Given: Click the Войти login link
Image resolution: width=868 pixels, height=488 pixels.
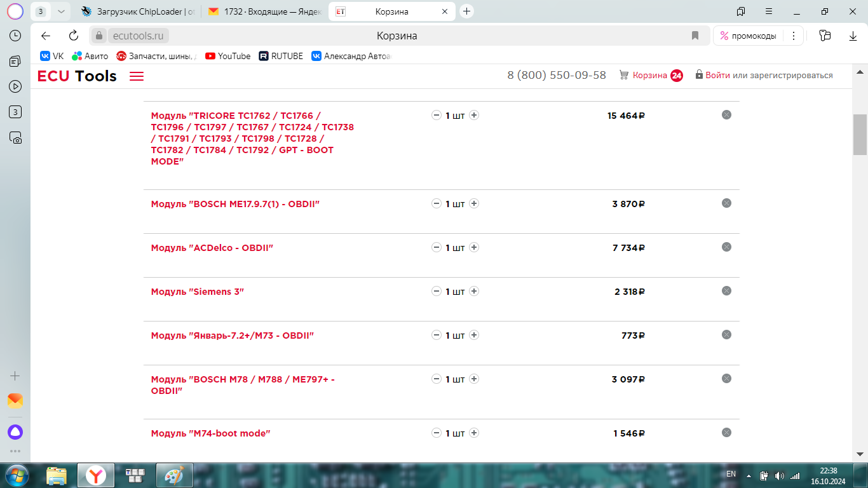Looking at the screenshot, I should point(717,76).
